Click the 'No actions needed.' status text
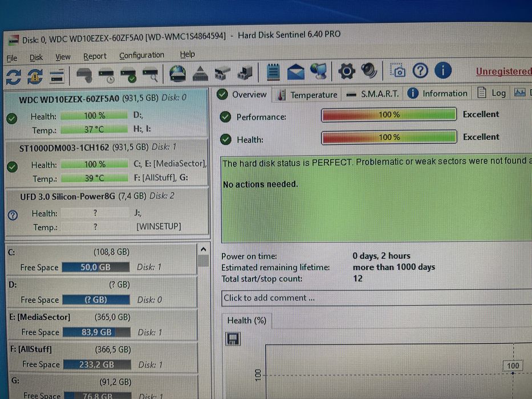 click(260, 184)
